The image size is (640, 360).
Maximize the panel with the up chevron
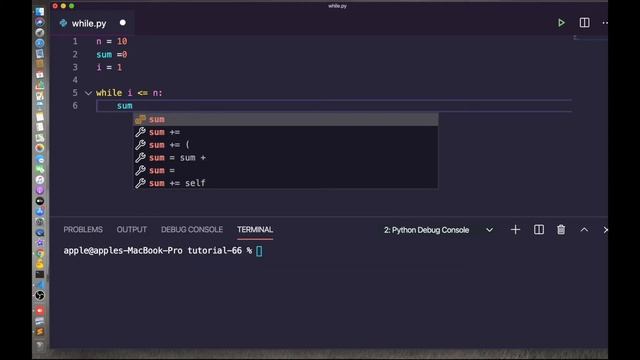[584, 230]
